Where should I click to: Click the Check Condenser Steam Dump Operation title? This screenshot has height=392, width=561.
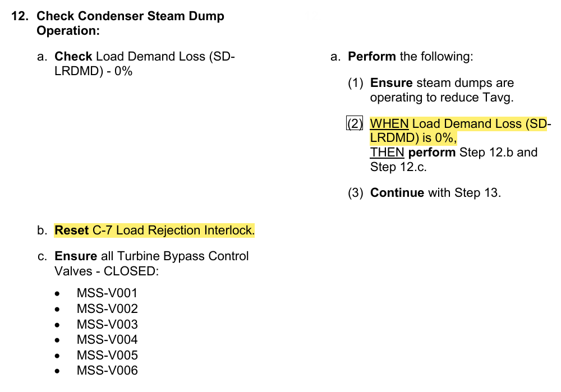pos(130,23)
